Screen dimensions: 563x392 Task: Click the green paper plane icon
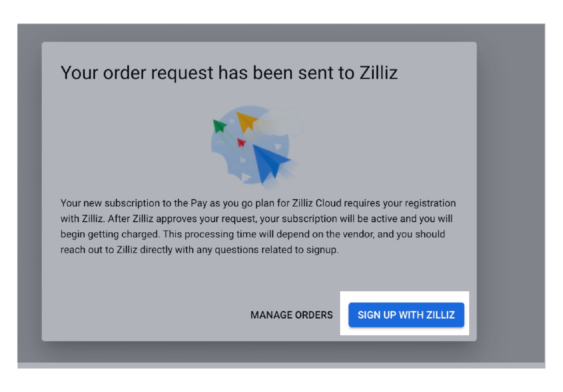click(219, 125)
